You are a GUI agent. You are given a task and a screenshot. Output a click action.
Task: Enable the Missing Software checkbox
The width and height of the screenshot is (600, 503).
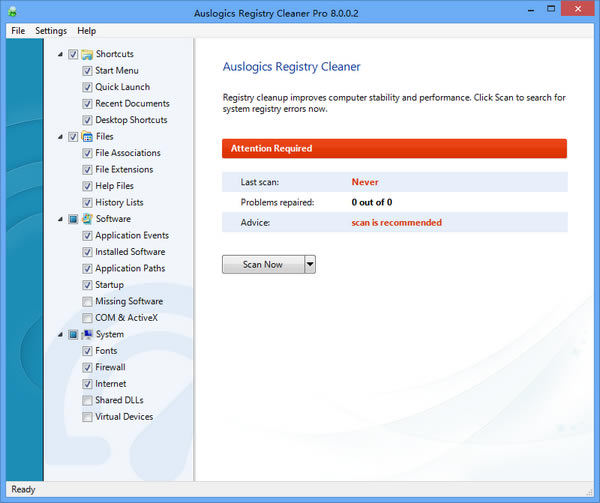click(x=88, y=301)
